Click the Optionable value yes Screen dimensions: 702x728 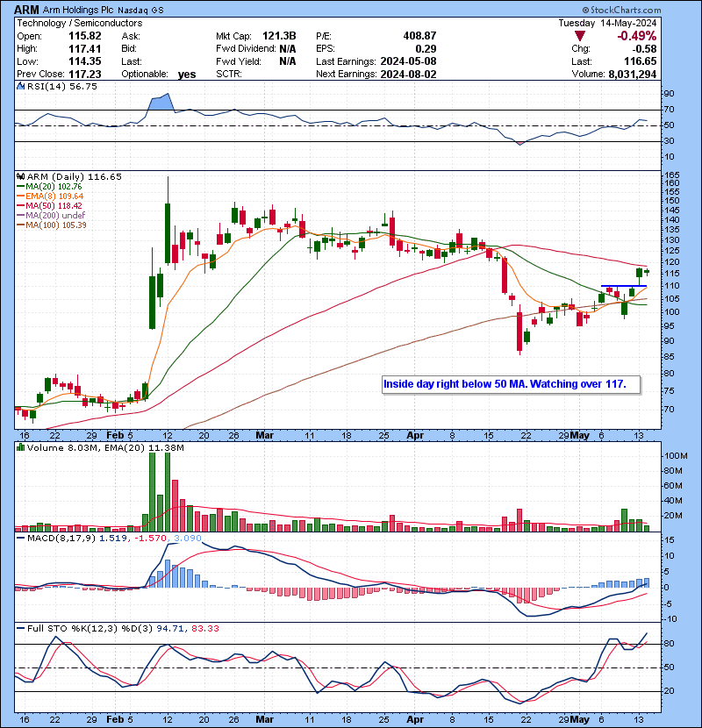(187, 75)
